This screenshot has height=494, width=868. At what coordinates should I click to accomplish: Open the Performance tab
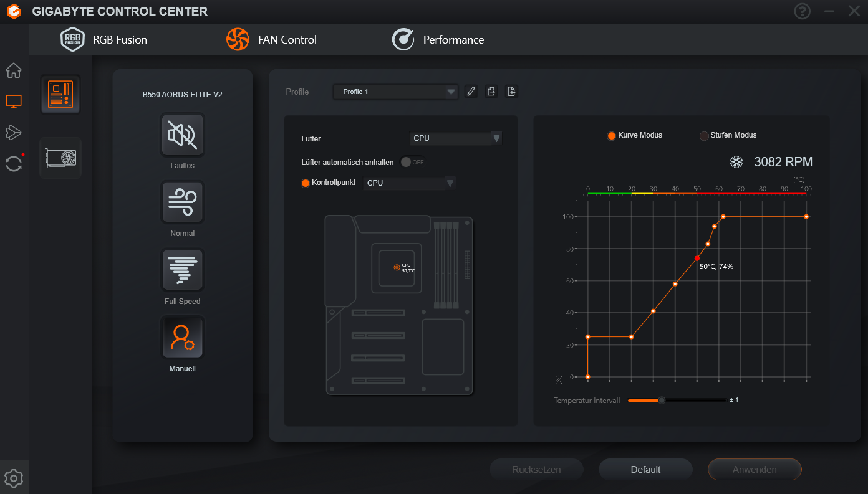click(438, 39)
